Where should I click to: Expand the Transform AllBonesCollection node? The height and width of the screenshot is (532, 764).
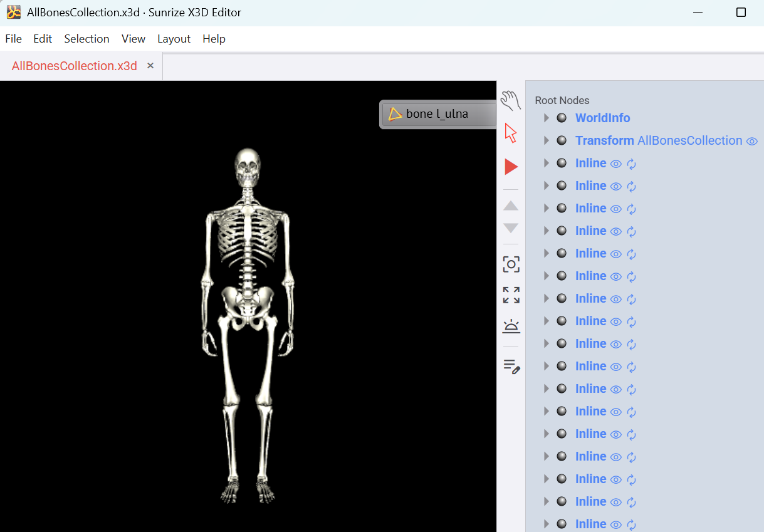point(546,140)
